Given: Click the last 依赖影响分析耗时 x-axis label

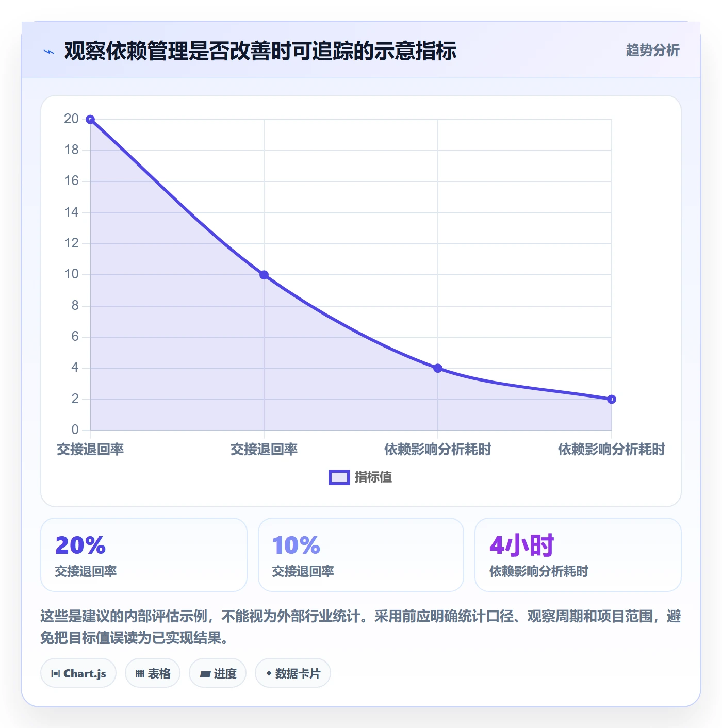Looking at the screenshot, I should pos(612,449).
